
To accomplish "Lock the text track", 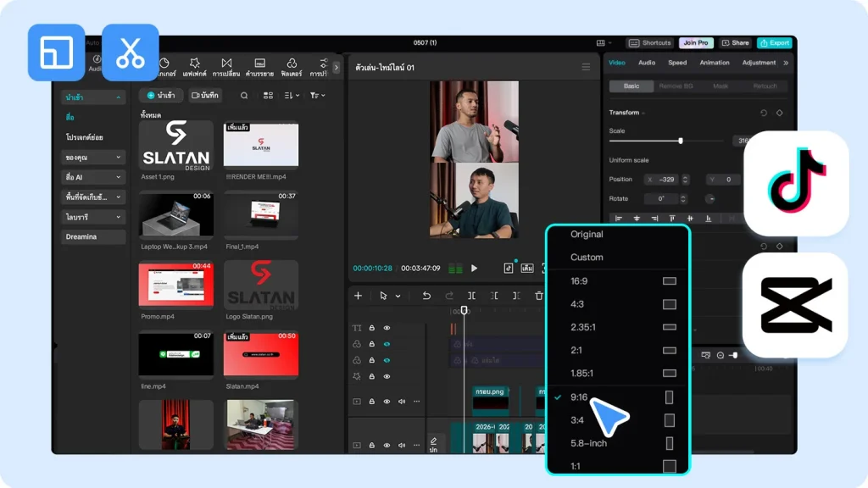I will [372, 328].
